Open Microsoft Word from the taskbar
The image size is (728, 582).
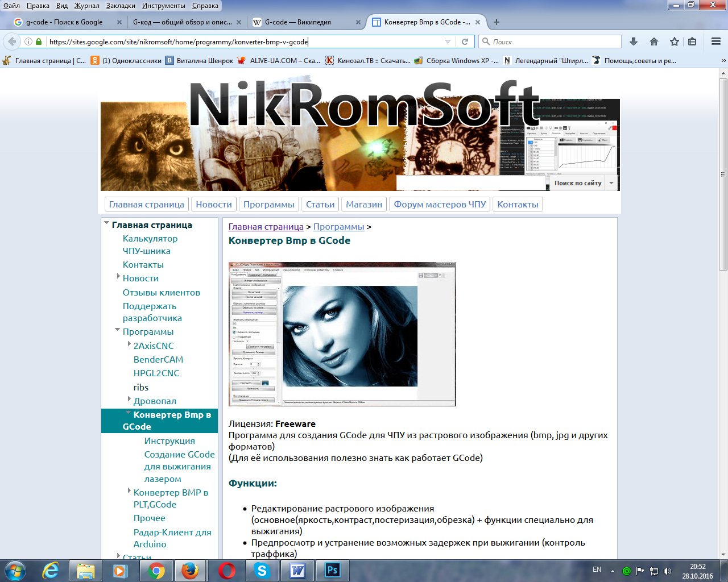[297, 571]
